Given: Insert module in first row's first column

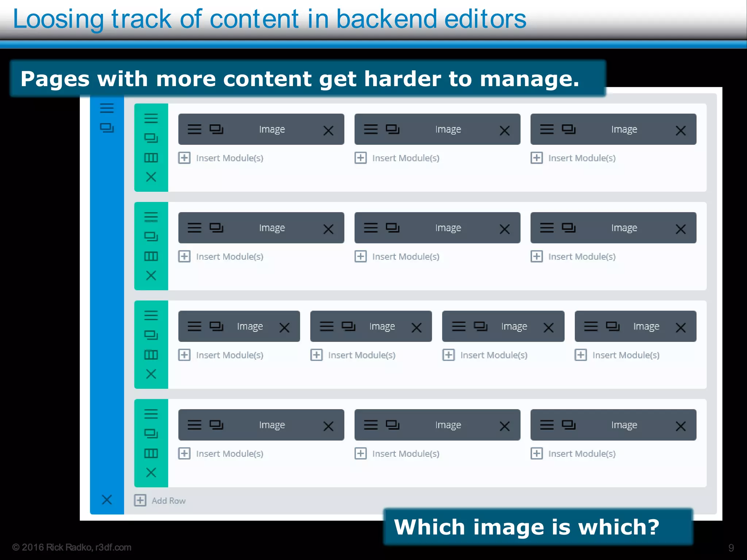Looking at the screenshot, I should pos(221,158).
